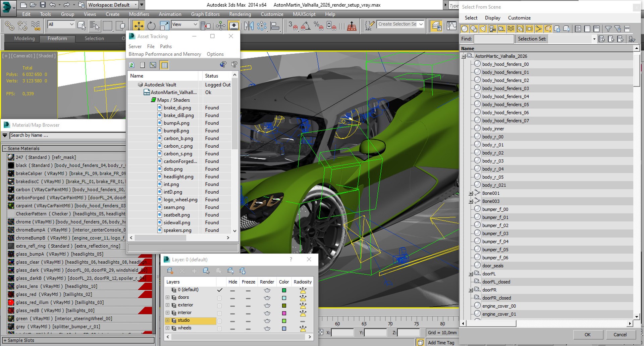Open the selection filter All dropdown
The width and height of the screenshot is (644, 346).
pos(61,24)
